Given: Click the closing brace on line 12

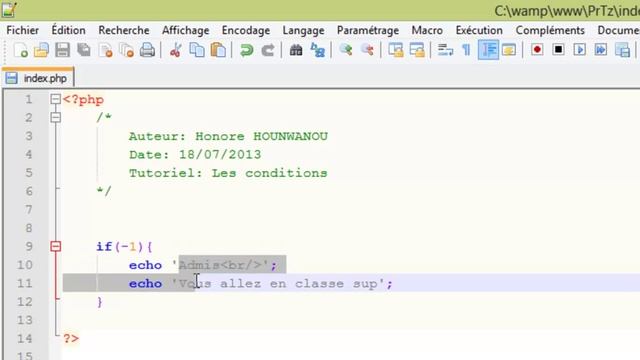Looking at the screenshot, I should 100,302.
